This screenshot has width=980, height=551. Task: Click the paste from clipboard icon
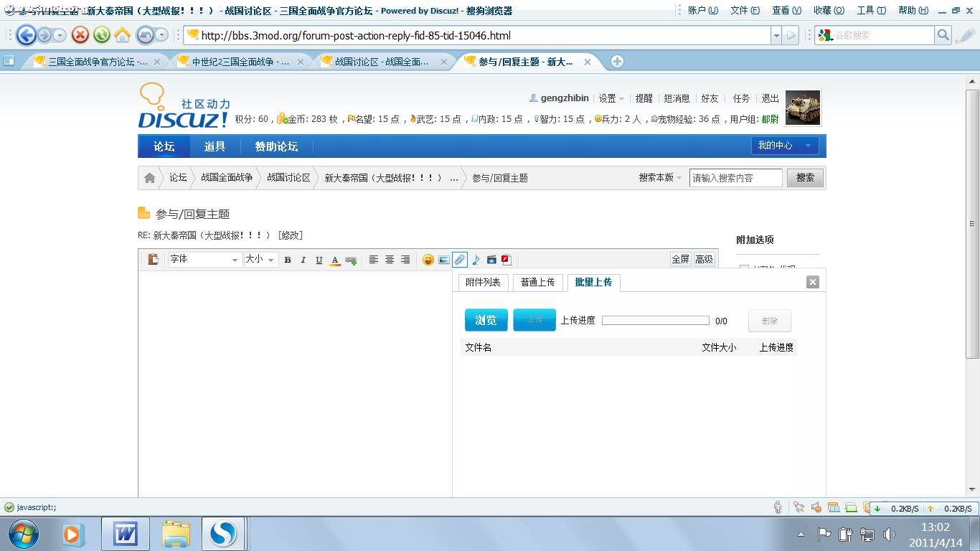pyautogui.click(x=152, y=260)
